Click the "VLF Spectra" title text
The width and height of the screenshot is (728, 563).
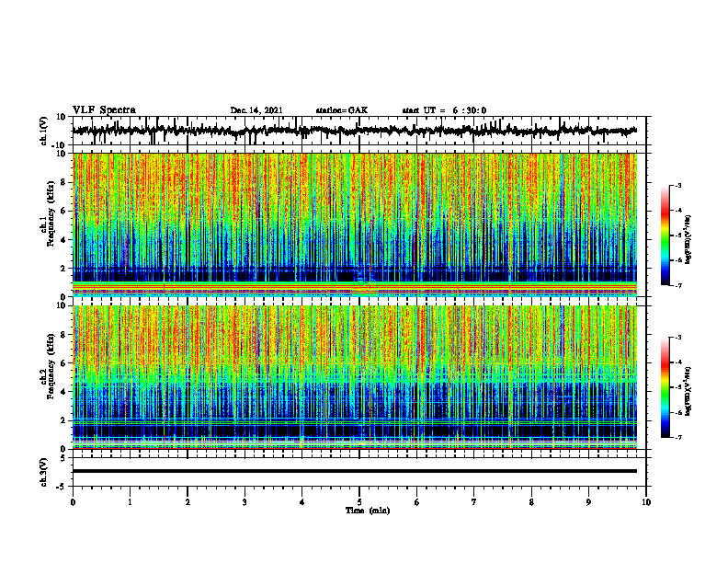coord(104,110)
